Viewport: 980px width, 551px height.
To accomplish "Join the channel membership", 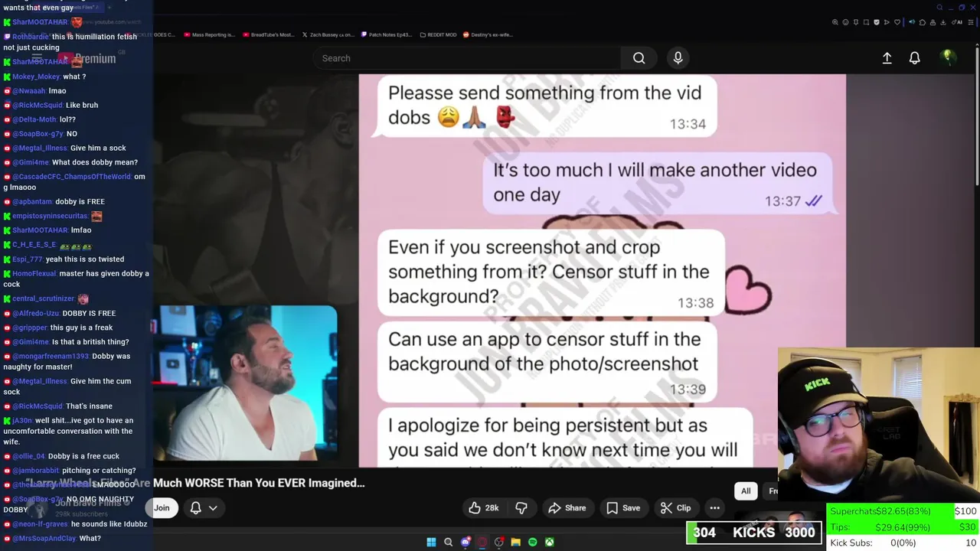I will click(x=162, y=508).
